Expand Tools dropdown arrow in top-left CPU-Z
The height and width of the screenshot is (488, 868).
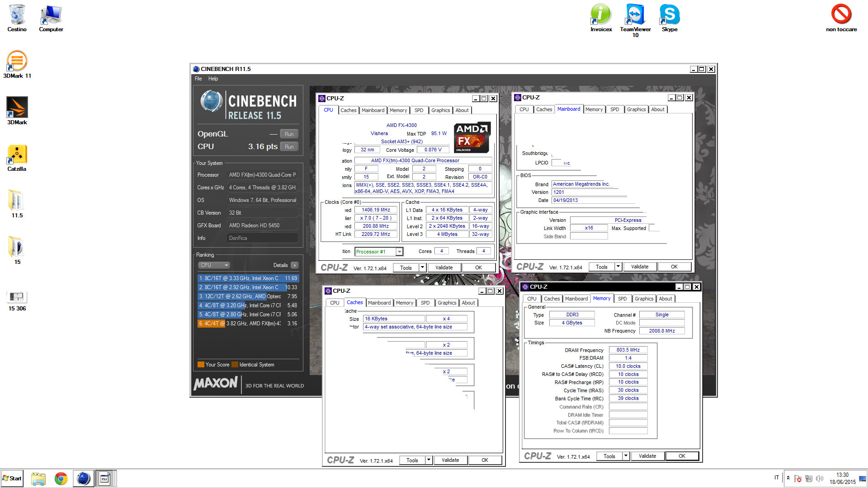tap(423, 267)
